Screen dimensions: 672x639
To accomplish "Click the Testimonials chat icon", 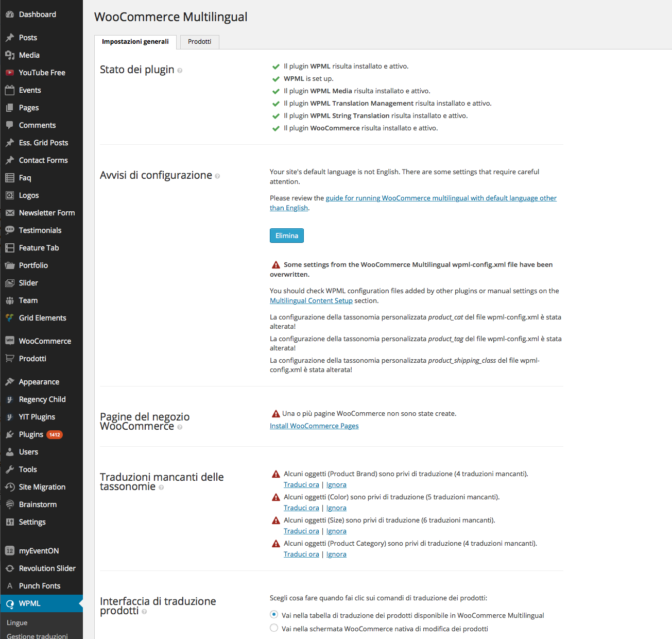I will (x=10, y=230).
